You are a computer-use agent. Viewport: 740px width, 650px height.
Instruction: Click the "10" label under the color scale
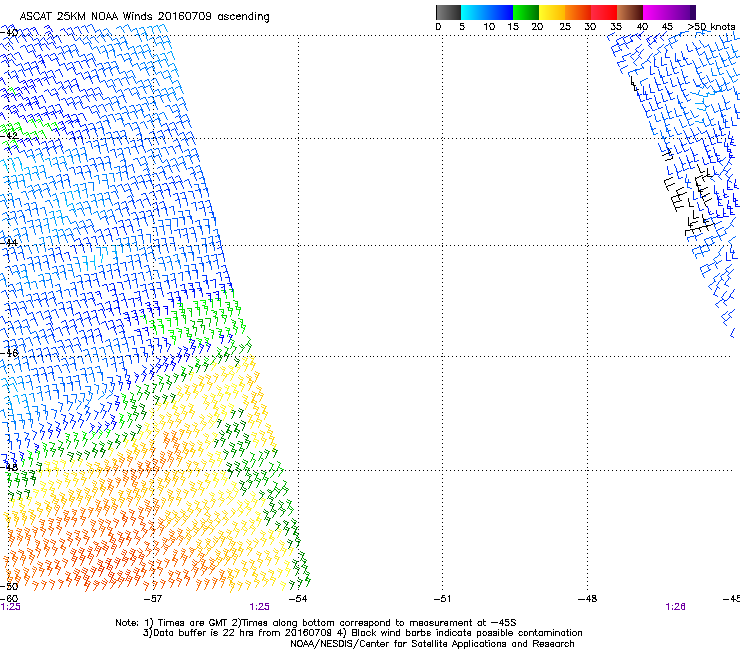[x=489, y=27]
